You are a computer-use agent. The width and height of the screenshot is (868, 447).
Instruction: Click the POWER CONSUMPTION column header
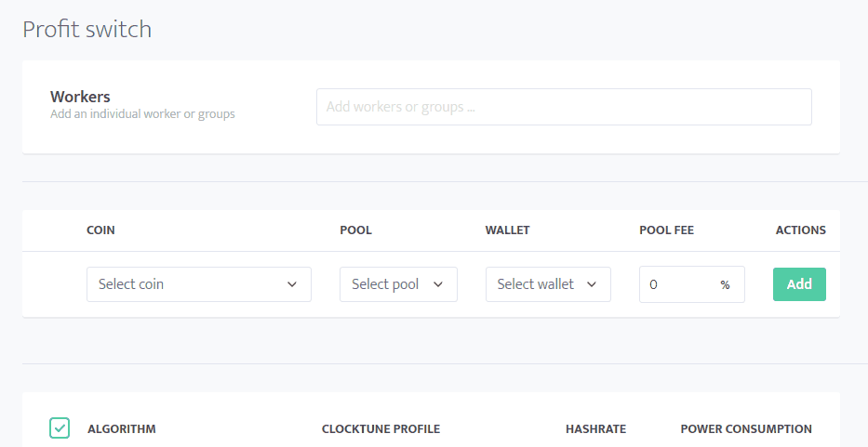[x=746, y=428]
